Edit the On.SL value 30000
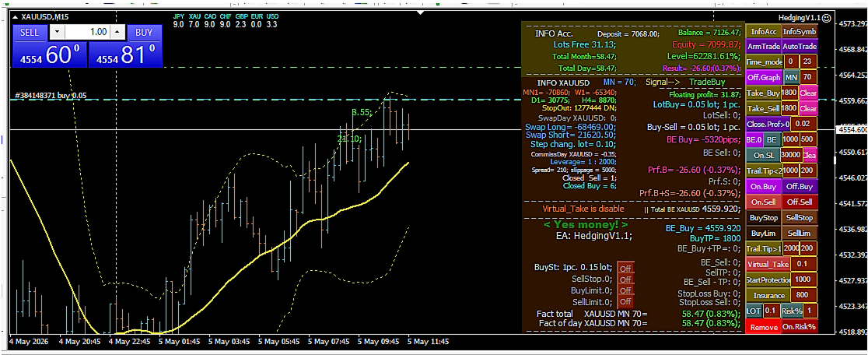Viewport: 868px width, 355px height. coord(791,154)
